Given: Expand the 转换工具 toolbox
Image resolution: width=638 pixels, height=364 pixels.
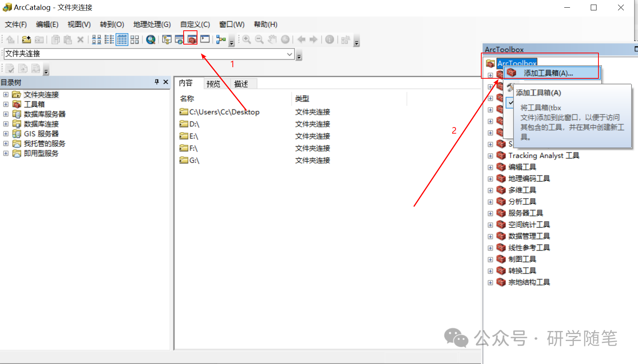Looking at the screenshot, I should [490, 271].
